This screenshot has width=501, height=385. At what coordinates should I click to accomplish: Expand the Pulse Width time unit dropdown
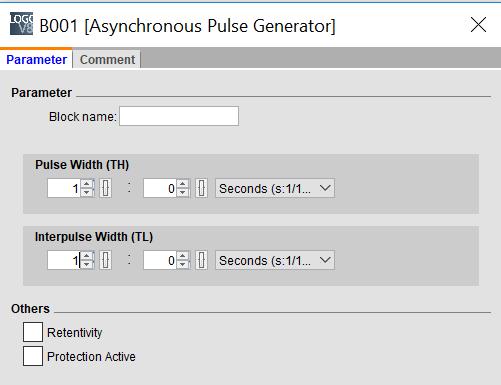(x=275, y=188)
